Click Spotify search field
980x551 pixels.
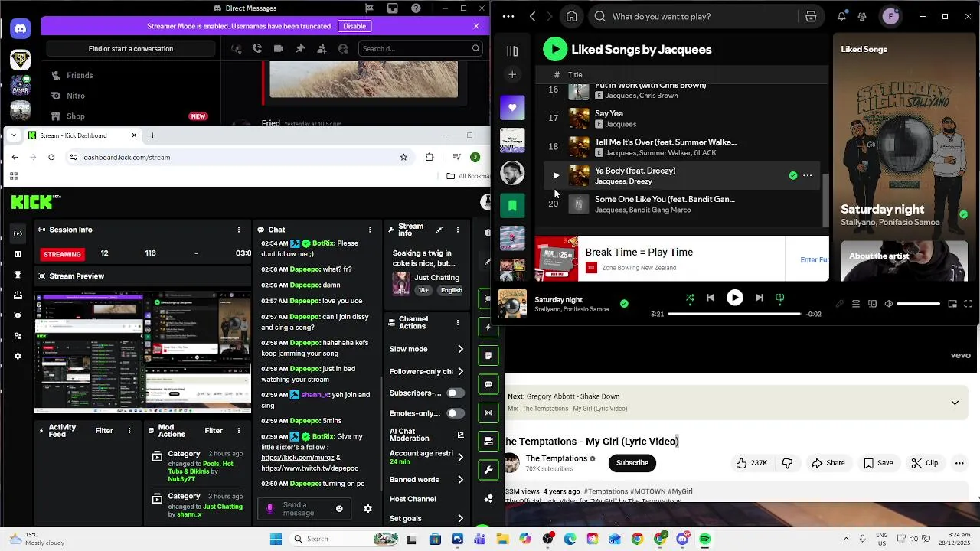701,16
